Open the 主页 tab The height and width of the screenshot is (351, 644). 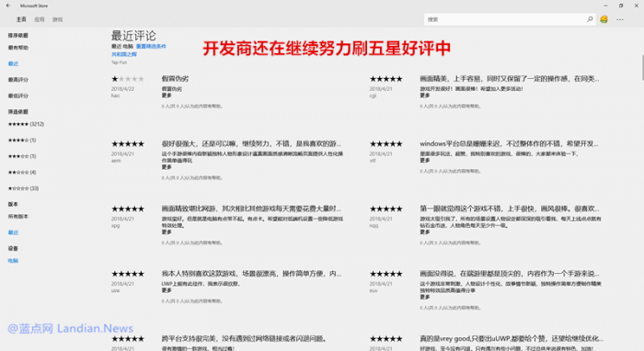click(21, 19)
